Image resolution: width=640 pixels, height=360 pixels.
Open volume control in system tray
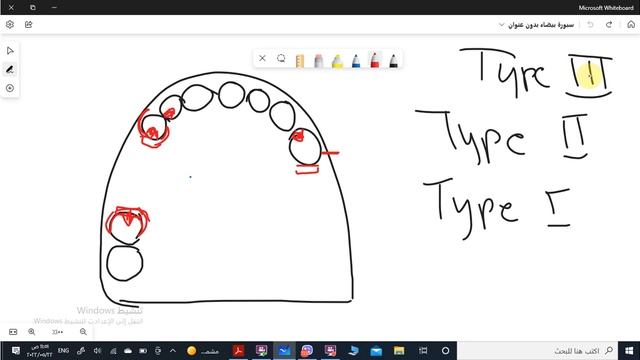point(97,351)
